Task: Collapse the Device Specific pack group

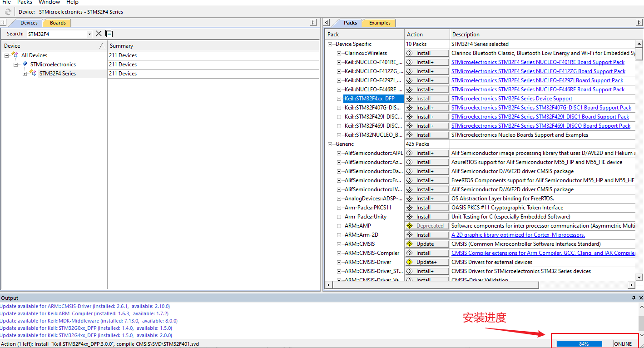Action: pyautogui.click(x=330, y=44)
